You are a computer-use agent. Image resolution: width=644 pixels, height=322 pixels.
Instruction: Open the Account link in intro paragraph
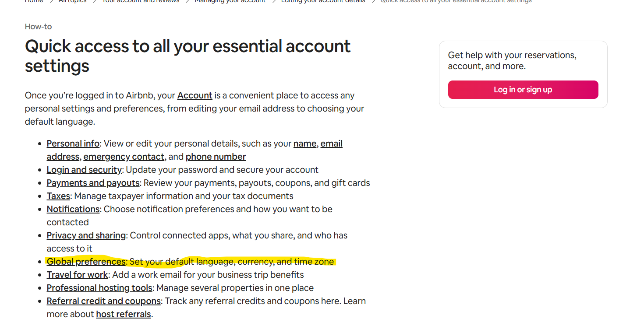pos(195,95)
